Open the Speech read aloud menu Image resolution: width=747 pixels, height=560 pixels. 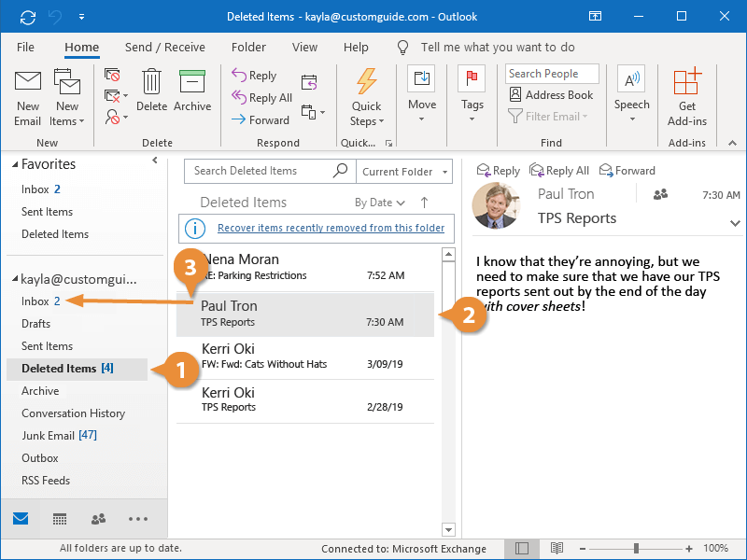point(631,93)
